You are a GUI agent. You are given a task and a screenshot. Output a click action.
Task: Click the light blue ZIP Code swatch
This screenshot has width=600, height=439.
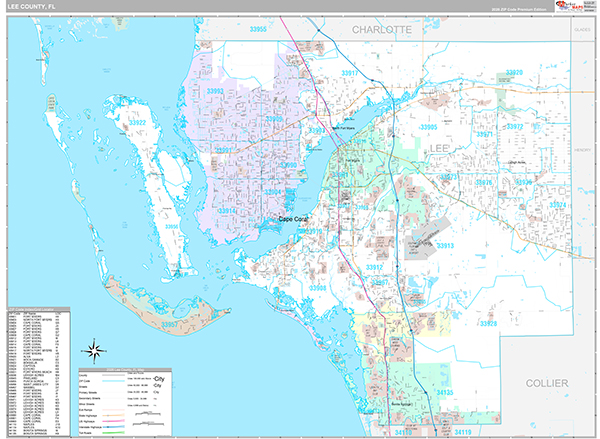point(113,381)
